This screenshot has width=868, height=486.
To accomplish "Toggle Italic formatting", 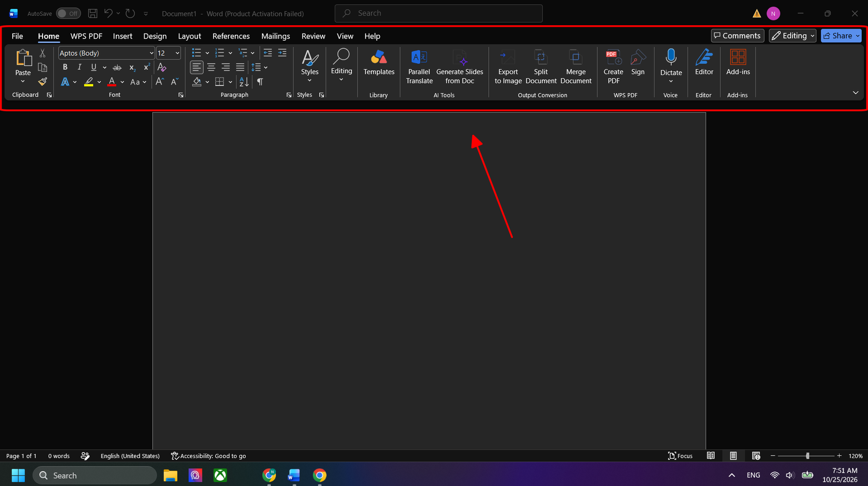I will [x=79, y=67].
